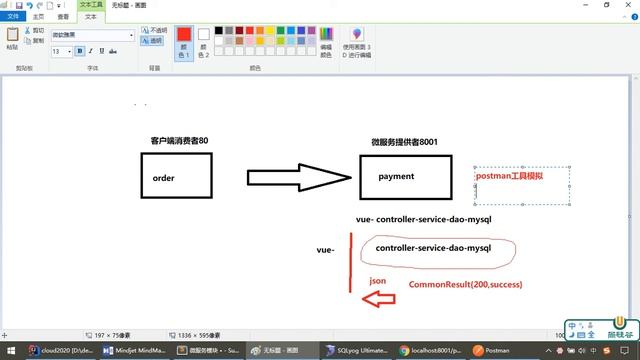
Task: Collapse the ribbon with the chevron
Action: 624,17
